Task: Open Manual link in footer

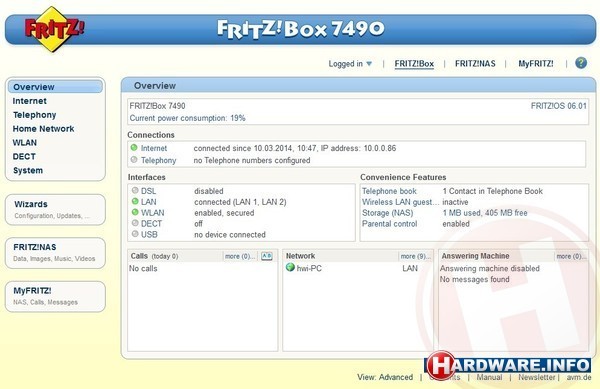Action: pyautogui.click(x=489, y=377)
